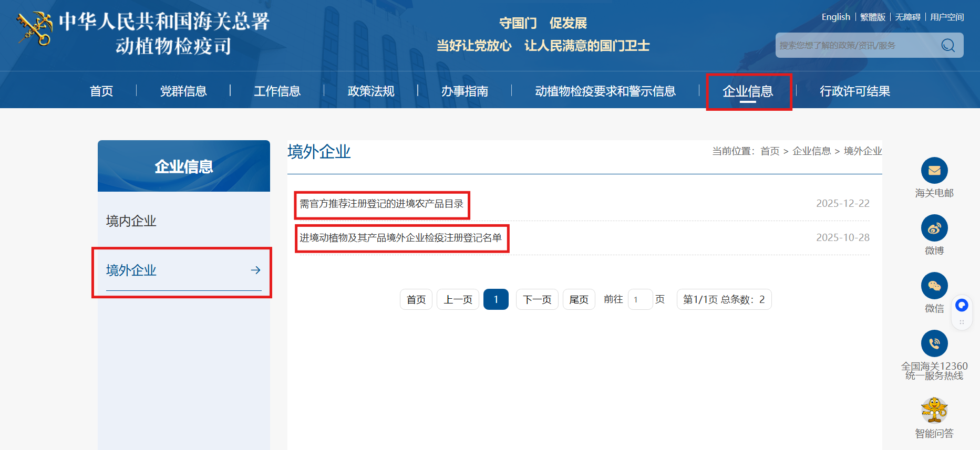Select 境内企业 in the sidebar
The width and height of the screenshot is (980, 450).
point(131,221)
